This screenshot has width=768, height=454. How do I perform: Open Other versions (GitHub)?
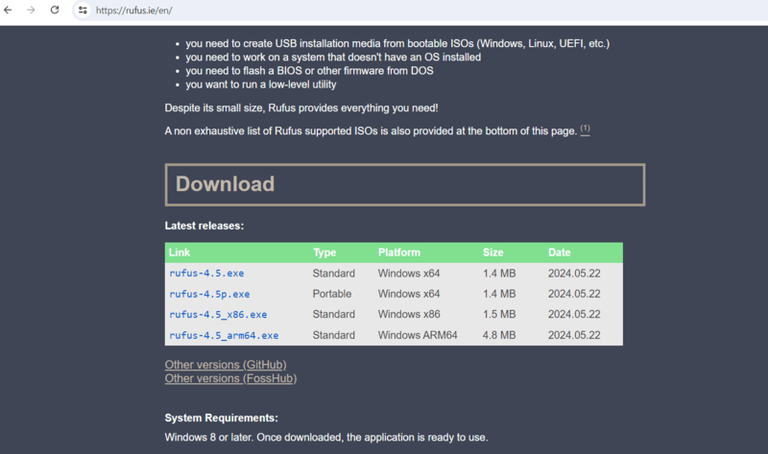click(x=225, y=365)
